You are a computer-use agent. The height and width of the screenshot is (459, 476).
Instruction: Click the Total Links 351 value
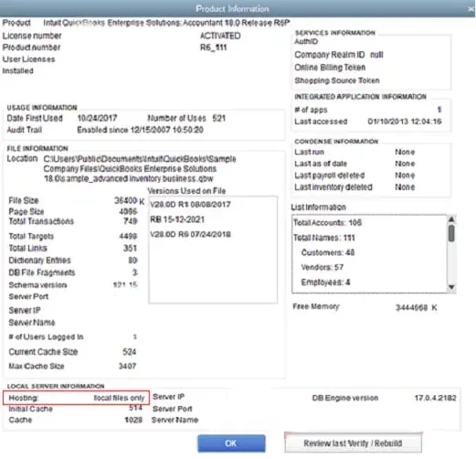point(130,248)
